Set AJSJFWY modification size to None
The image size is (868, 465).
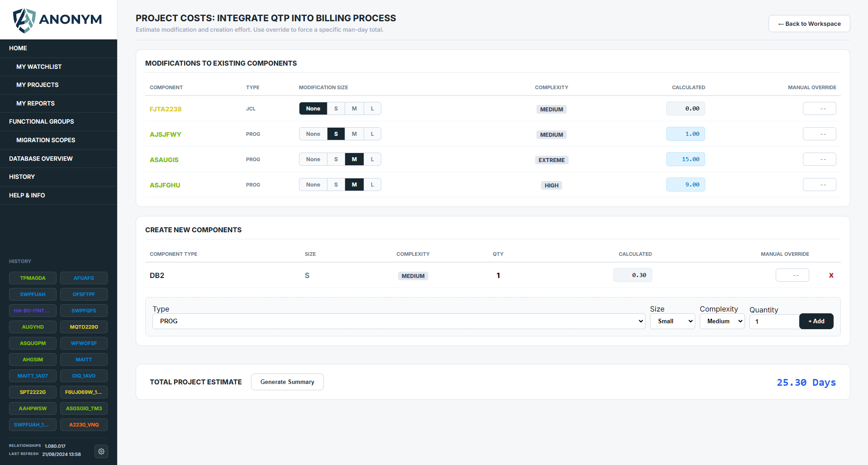313,134
